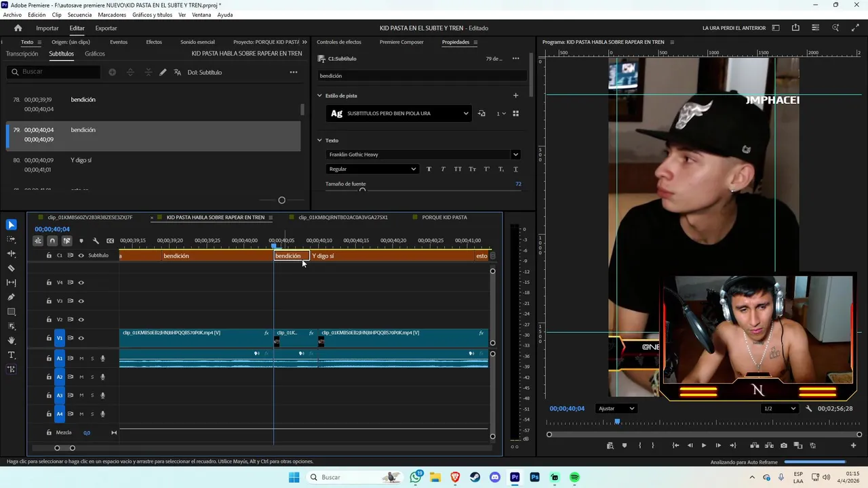868x488 pixels.
Task: Open the Secuencia menu
Action: tap(79, 15)
